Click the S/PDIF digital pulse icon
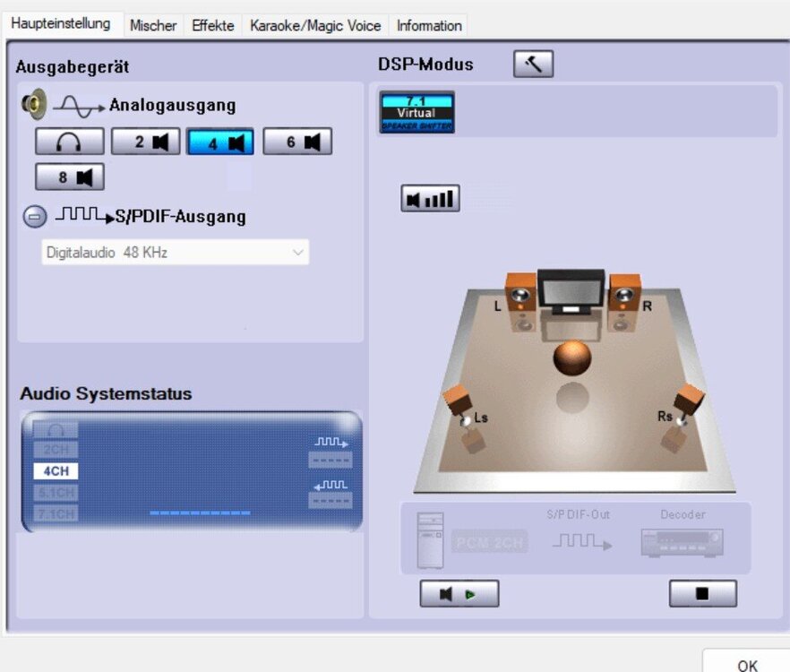This screenshot has height=672, width=790. click(84, 215)
